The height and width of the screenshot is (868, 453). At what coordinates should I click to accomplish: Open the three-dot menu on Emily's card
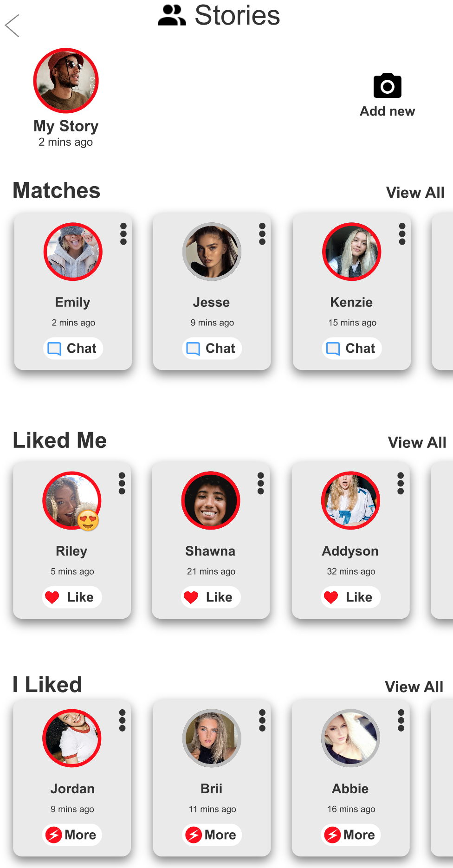click(123, 234)
